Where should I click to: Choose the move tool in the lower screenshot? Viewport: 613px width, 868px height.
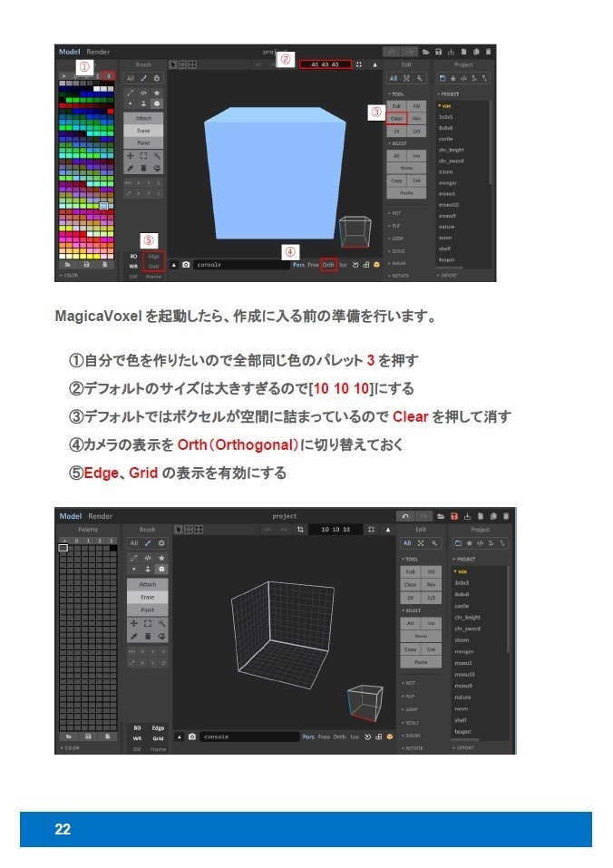pyautogui.click(x=134, y=623)
